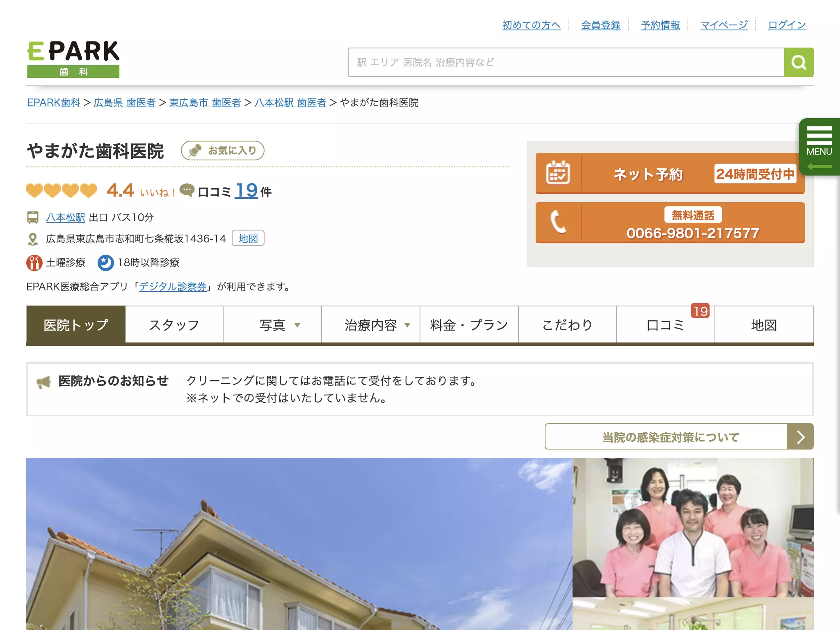Click the 八本松駅 歯医者 breadcrumb
Image resolution: width=840 pixels, height=630 pixels.
pyautogui.click(x=290, y=103)
